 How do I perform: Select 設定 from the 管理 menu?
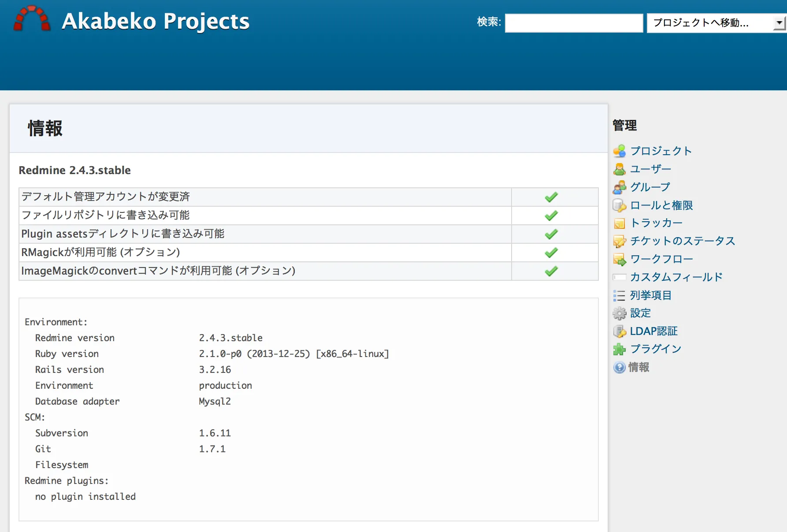pyautogui.click(x=641, y=313)
